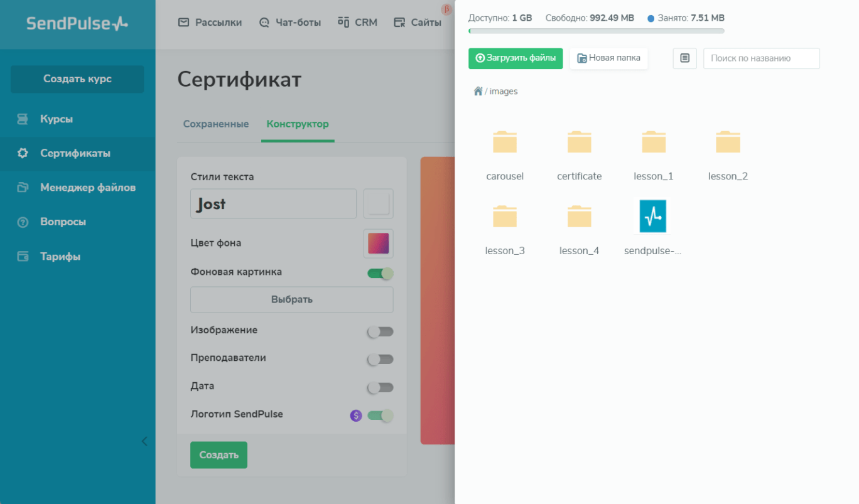Click the Чат-боты bot icon
Screen dimensions: 859x504
pos(264,23)
